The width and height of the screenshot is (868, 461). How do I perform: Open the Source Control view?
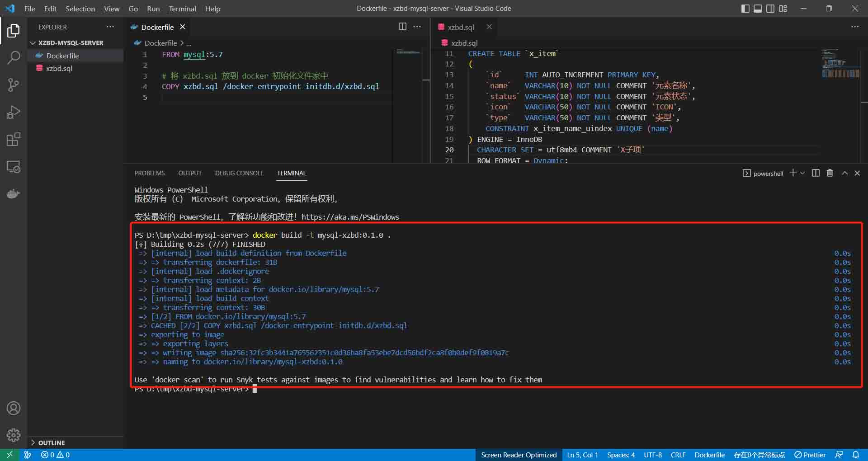click(x=14, y=85)
